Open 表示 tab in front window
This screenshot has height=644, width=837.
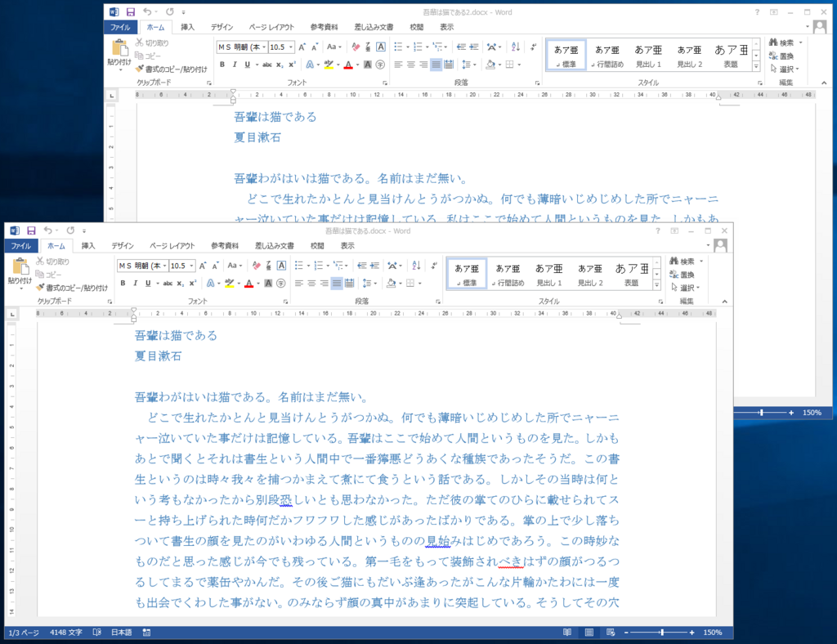coord(347,246)
